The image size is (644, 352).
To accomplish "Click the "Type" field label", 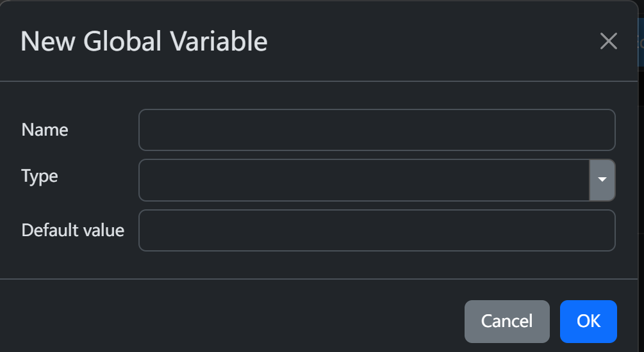I will point(40,176).
